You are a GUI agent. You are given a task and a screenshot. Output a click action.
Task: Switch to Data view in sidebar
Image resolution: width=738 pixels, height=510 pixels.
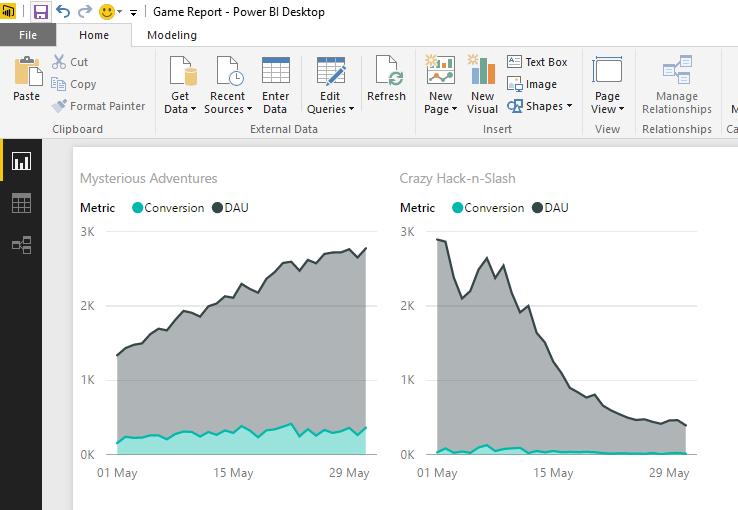[x=22, y=203]
